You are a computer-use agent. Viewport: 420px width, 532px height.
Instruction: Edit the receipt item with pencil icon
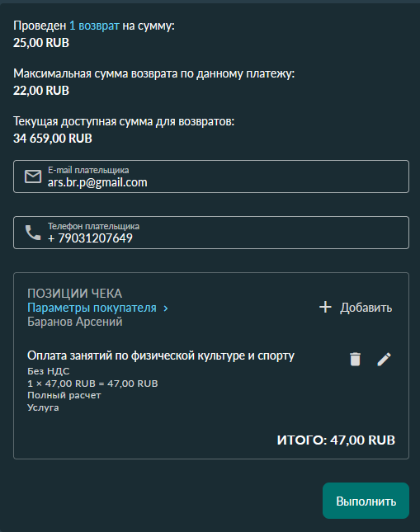coord(384,360)
